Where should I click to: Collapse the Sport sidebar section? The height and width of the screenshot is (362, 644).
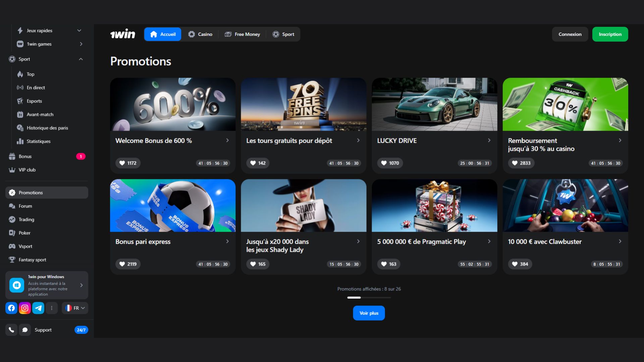pyautogui.click(x=80, y=59)
